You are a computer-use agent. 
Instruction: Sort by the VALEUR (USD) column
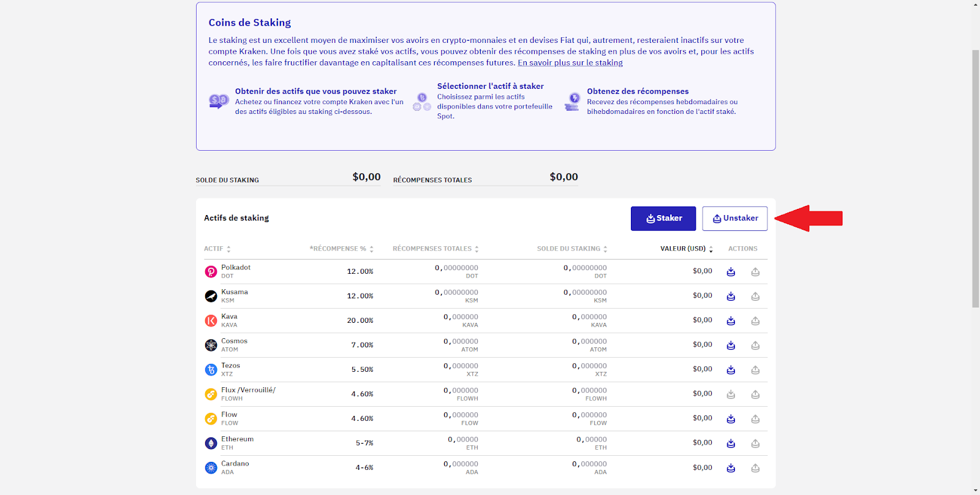point(687,249)
